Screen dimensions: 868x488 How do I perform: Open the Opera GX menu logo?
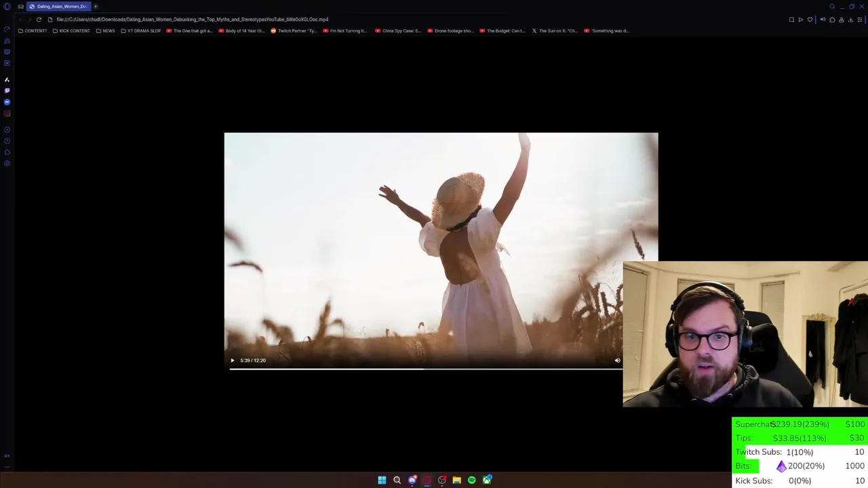(7, 6)
